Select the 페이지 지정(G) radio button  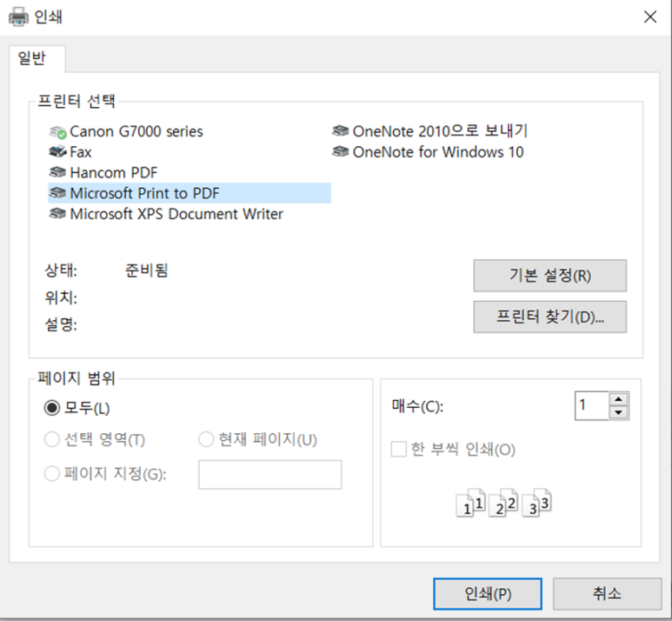coord(52,474)
